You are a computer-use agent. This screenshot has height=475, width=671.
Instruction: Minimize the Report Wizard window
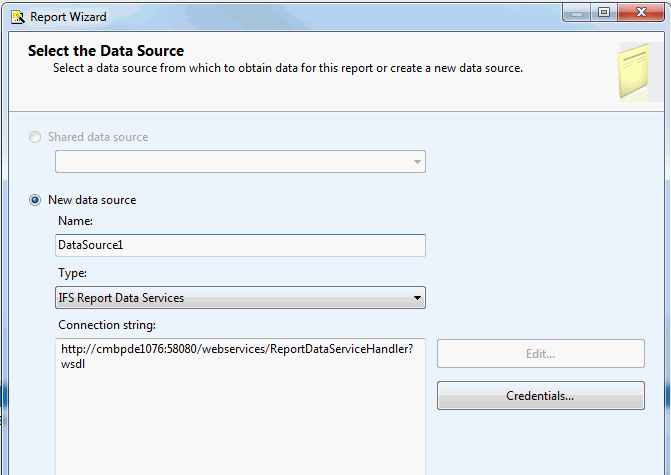(577, 13)
